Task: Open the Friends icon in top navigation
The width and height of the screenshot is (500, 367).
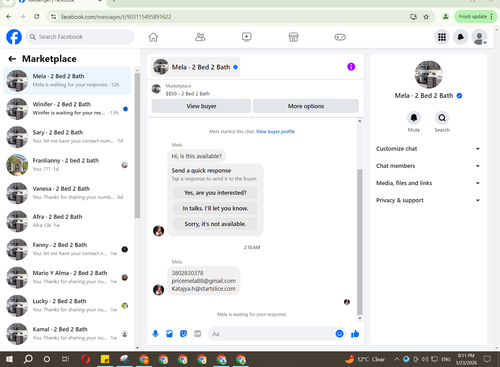Action: click(200, 37)
